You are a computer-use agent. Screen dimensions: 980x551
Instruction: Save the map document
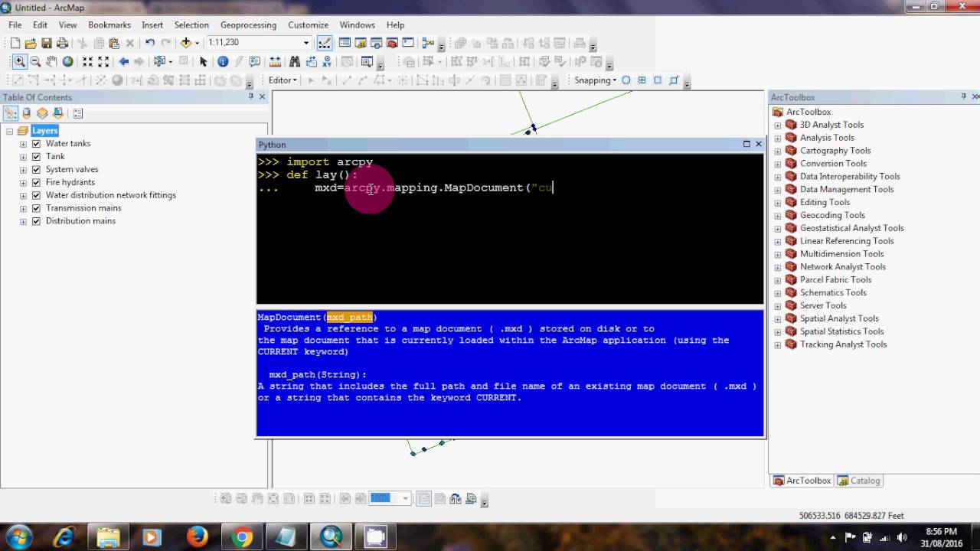[x=47, y=44]
